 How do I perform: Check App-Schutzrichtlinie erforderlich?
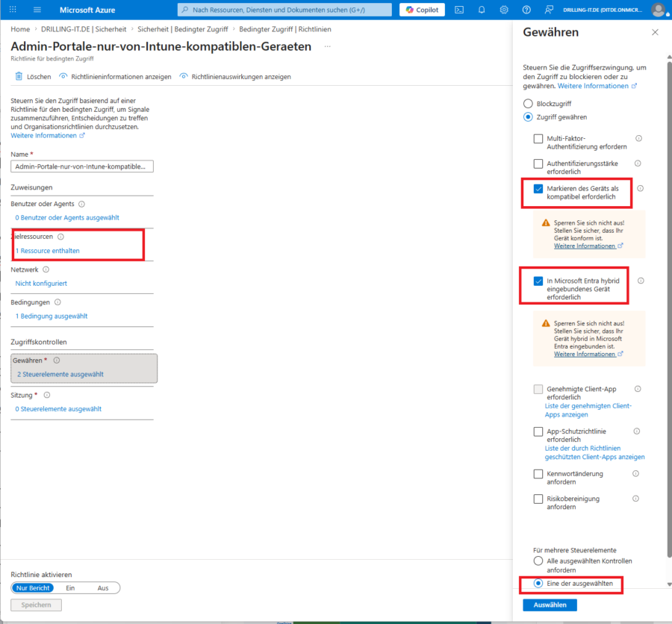click(x=538, y=431)
